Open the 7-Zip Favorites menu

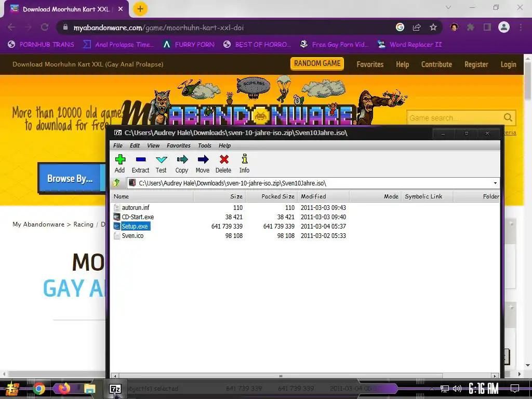click(x=179, y=145)
